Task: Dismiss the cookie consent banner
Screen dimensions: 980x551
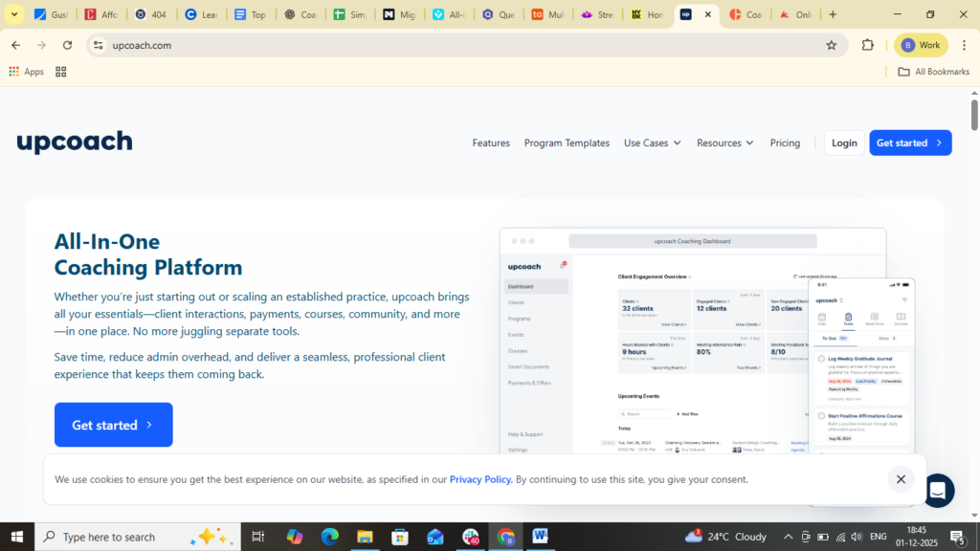Action: point(900,479)
